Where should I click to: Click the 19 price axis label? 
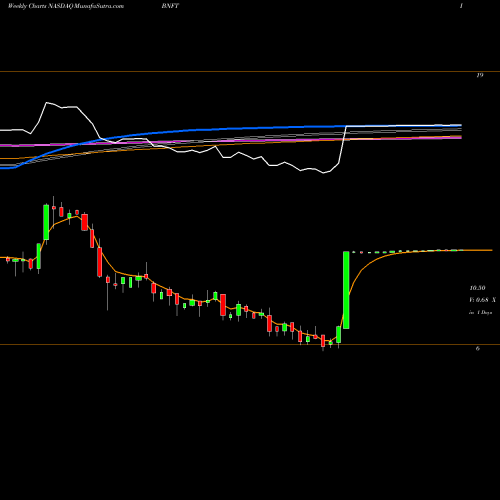pyautogui.click(x=479, y=75)
